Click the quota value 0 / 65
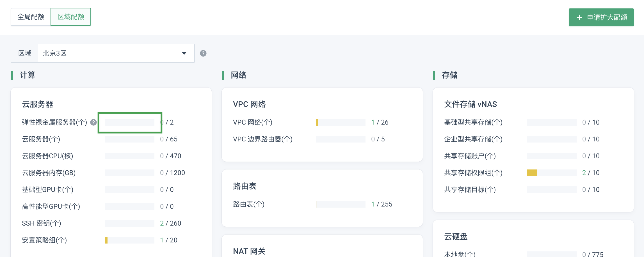The height and width of the screenshot is (257, 644). point(169,139)
